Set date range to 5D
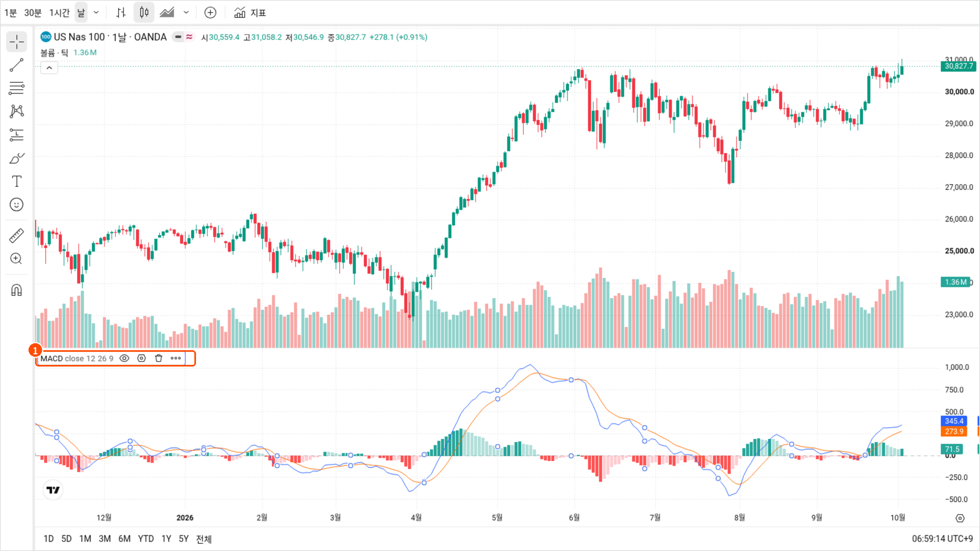Viewport: 980px width, 551px height. point(66,539)
